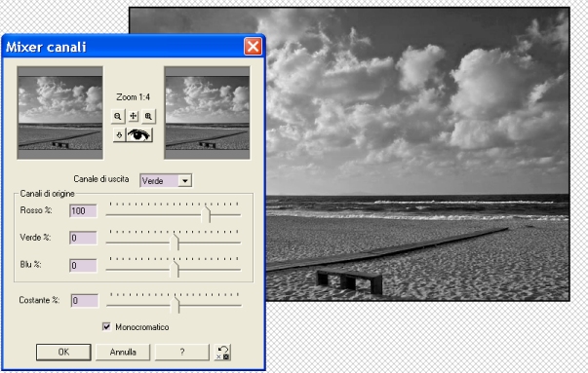Image resolution: width=588 pixels, height=373 pixels.
Task: Toggle the auto proof arrow button
Action: pos(119,134)
